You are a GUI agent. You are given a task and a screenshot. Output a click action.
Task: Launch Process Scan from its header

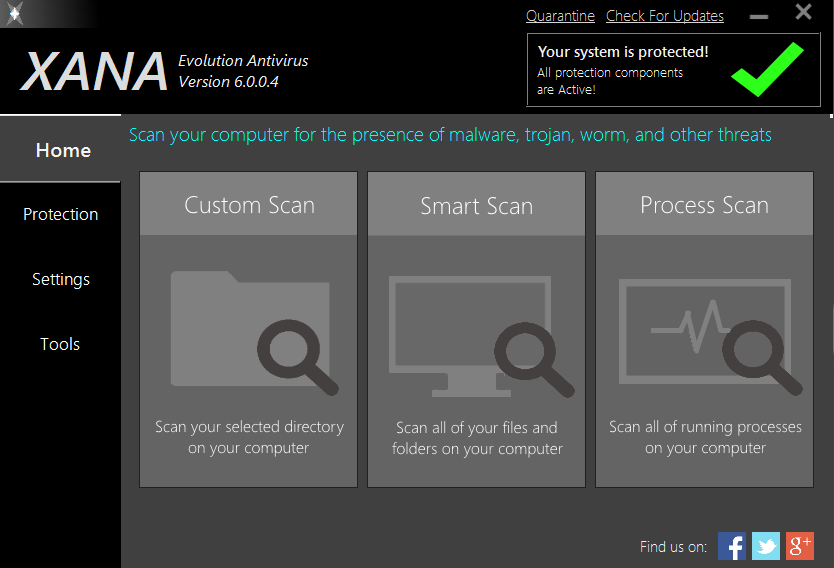704,205
